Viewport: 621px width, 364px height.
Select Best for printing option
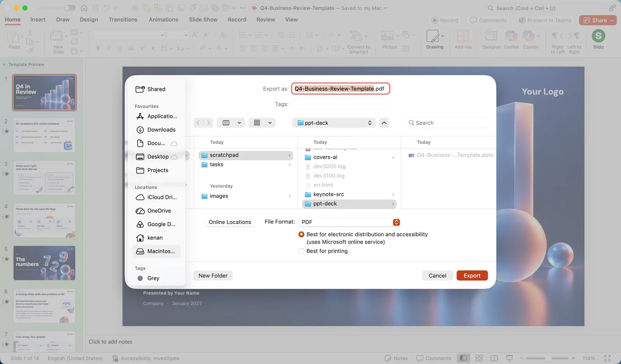pos(301,251)
